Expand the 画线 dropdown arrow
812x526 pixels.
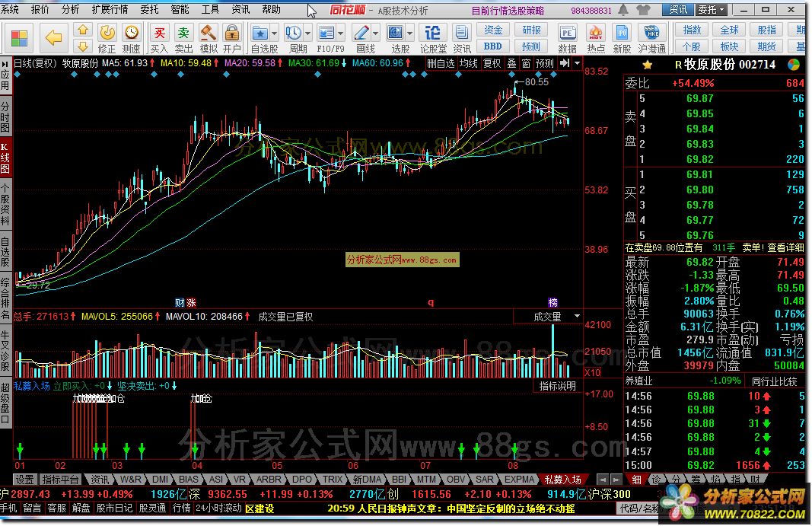coord(375,33)
